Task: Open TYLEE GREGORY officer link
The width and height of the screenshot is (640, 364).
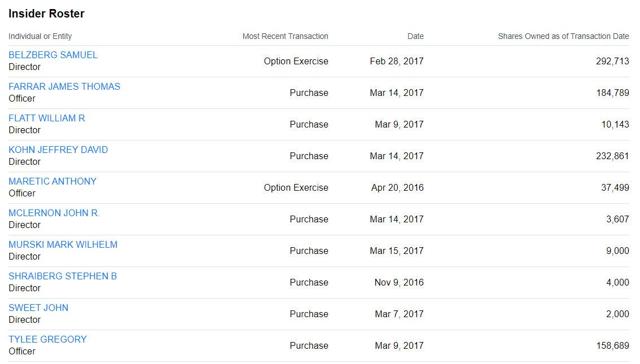Action: pyautogui.click(x=48, y=340)
